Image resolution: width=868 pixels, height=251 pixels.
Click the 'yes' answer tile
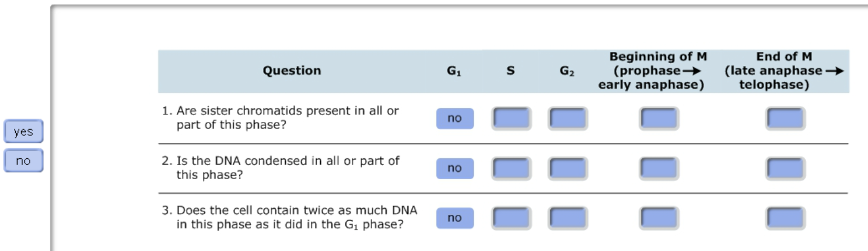[23, 132]
